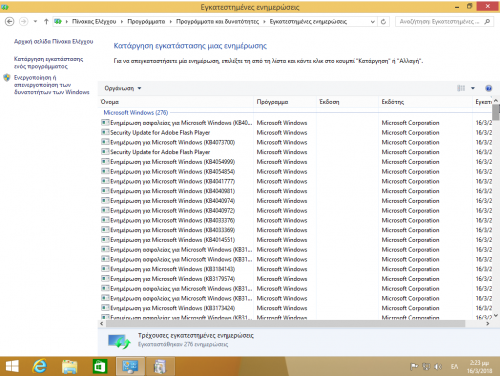The image size is (500, 376).
Task: Select the KB4054854 update row
Action: pos(296,171)
